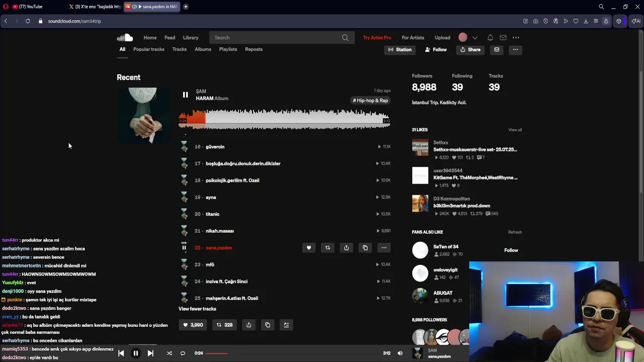Open Library in SoundCloud nav
The image size is (644, 362).
pyautogui.click(x=191, y=38)
